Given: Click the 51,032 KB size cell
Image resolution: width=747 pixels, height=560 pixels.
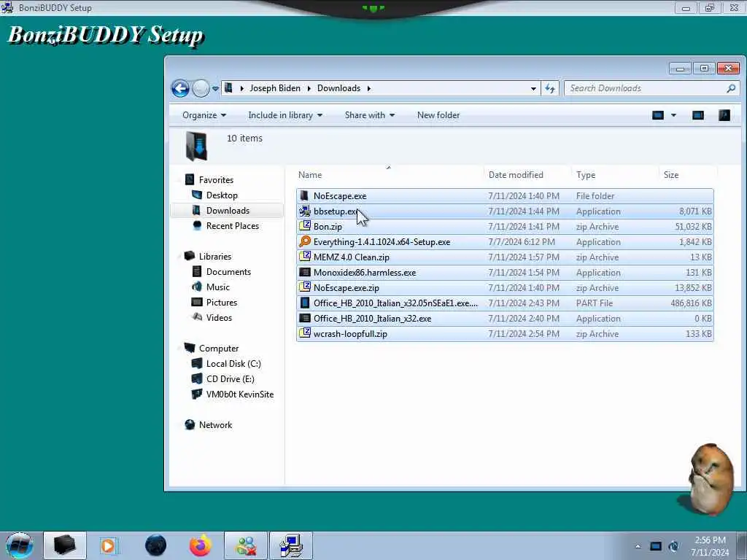Looking at the screenshot, I should point(693,227).
